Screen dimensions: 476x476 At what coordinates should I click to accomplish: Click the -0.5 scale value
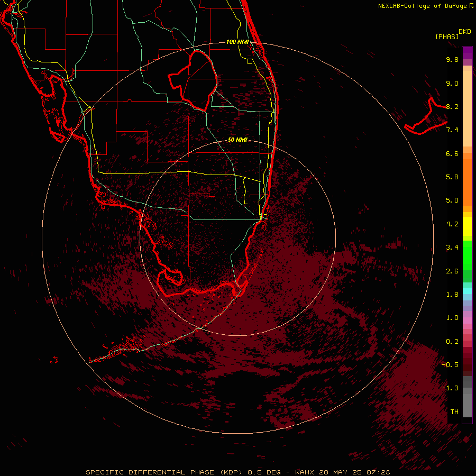[450, 365]
